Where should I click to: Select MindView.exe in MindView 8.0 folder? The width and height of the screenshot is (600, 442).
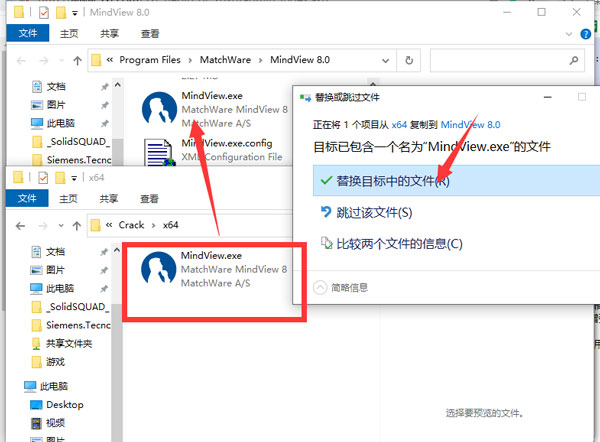coord(214,109)
